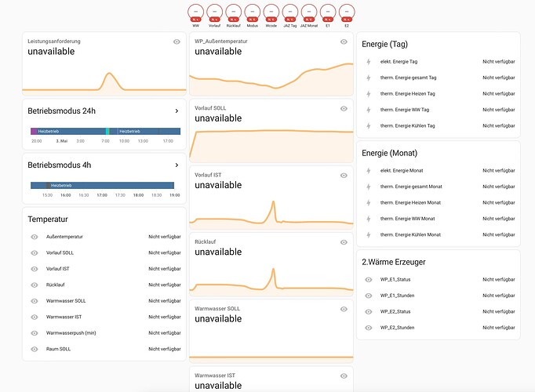Click flash icon beside therm. Energie WW Monat
Viewport: 535px width, 392px height.
tap(369, 219)
